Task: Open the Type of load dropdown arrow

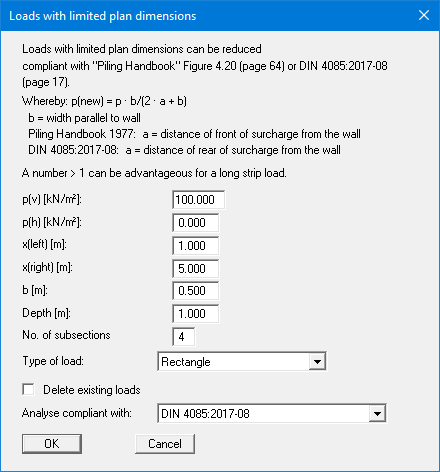Action: [x=317, y=361]
